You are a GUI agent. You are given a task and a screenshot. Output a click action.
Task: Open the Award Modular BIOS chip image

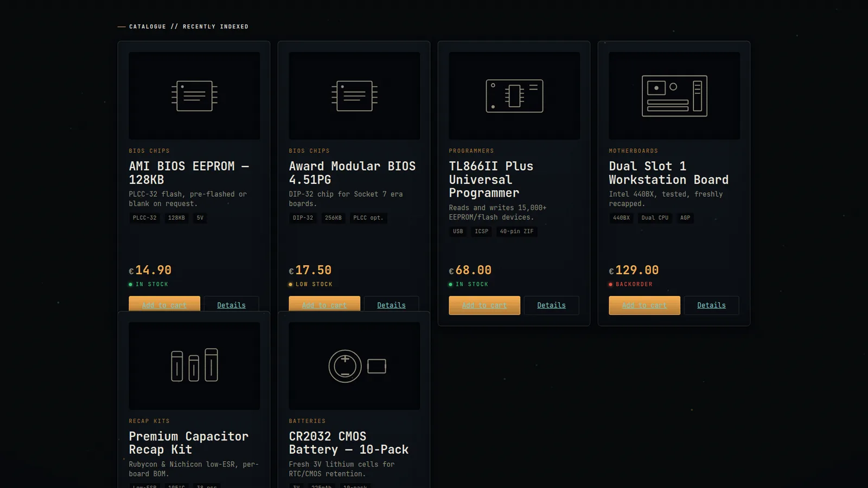[354, 96]
